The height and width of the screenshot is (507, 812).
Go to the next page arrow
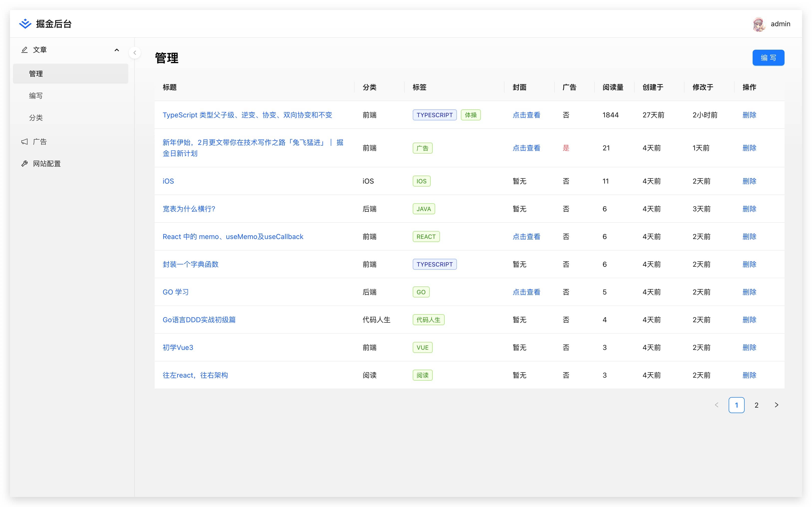pos(777,405)
